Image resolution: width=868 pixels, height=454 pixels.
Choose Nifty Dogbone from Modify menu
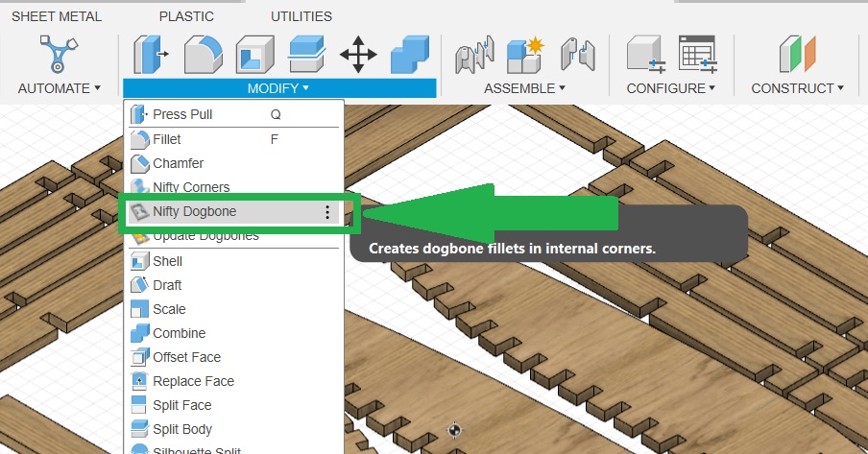(194, 212)
